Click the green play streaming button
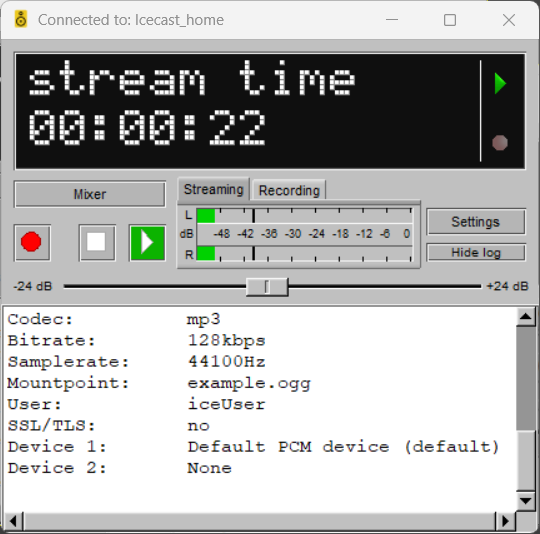This screenshot has height=534, width=540. (147, 243)
